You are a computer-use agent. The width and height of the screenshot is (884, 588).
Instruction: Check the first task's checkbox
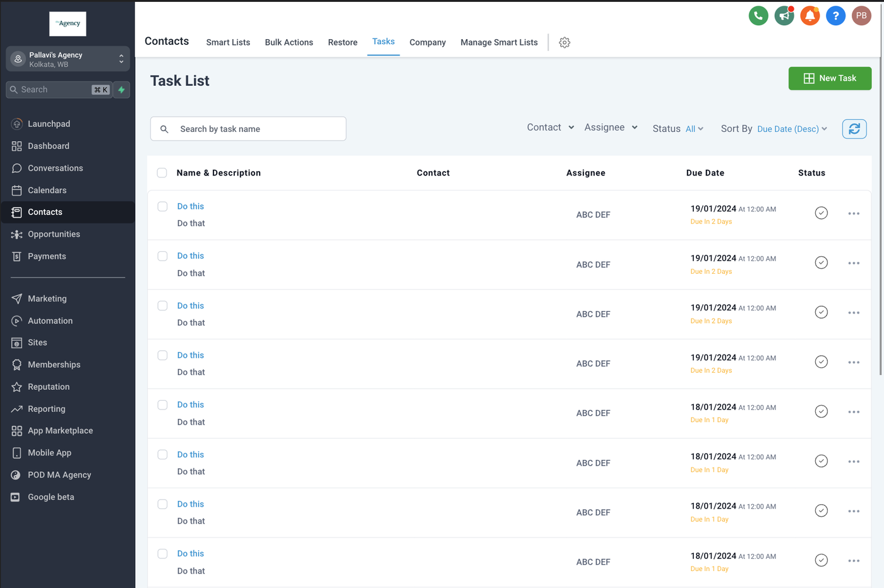(162, 206)
